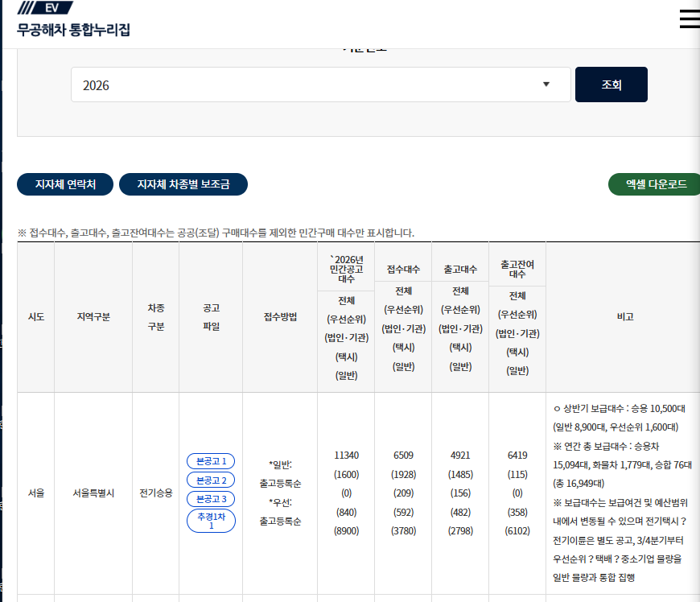
Task: Click the 시도 column header
Action: click(35, 316)
